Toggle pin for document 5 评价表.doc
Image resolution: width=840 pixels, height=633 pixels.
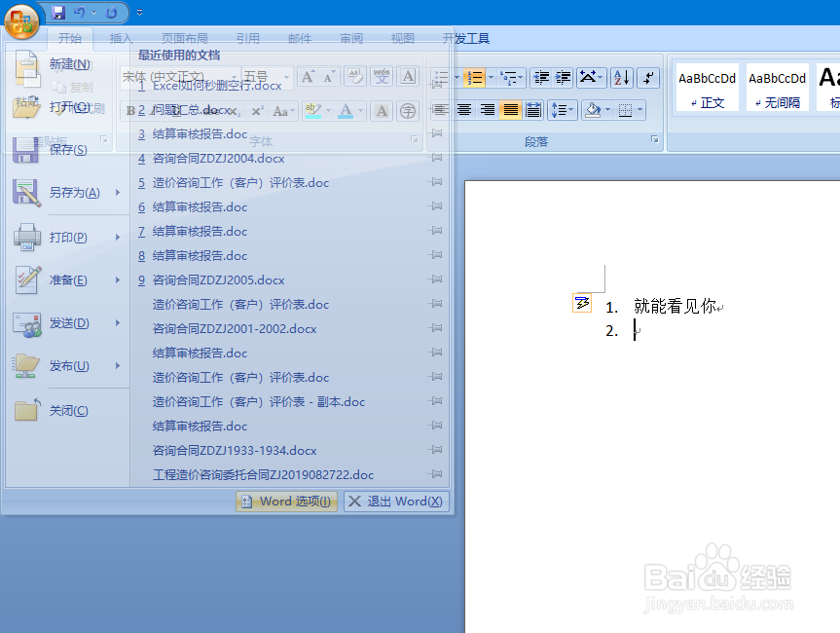pos(437,182)
